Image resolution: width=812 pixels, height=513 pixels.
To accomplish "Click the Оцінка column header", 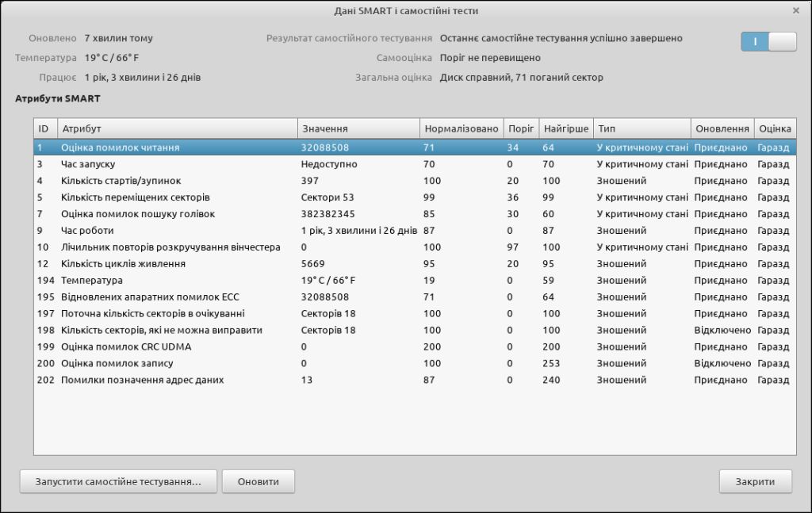I will [x=776, y=128].
